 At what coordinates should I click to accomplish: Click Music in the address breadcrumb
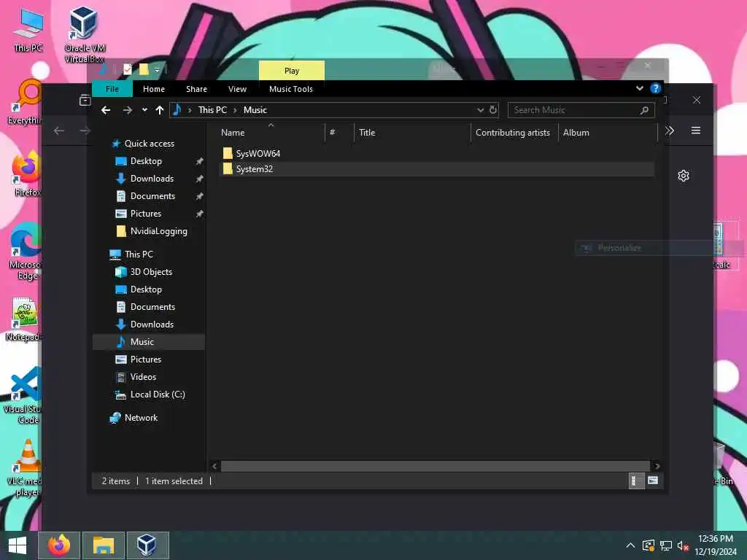click(x=255, y=110)
